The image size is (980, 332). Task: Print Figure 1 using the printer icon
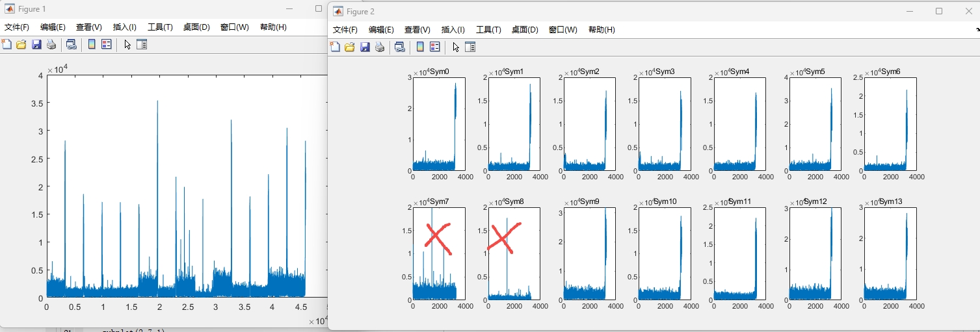click(x=51, y=44)
